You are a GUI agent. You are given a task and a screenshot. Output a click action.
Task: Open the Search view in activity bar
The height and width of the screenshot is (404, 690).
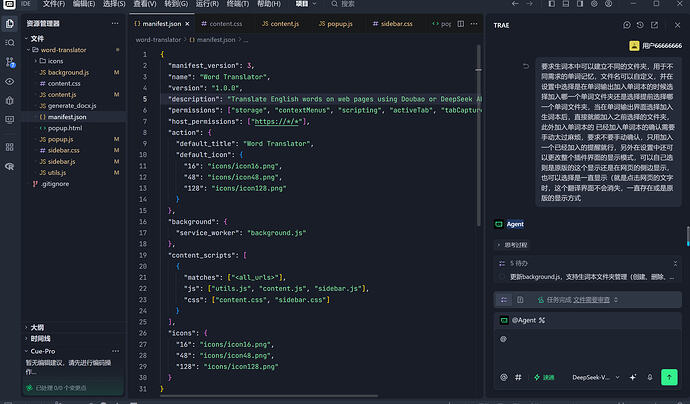point(9,43)
